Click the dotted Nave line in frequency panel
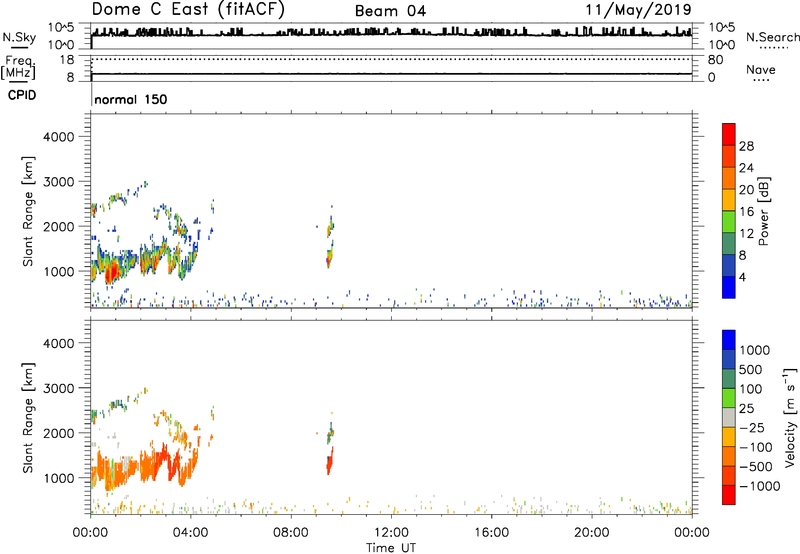Viewport: 800px width, 554px height. [x=391, y=59]
